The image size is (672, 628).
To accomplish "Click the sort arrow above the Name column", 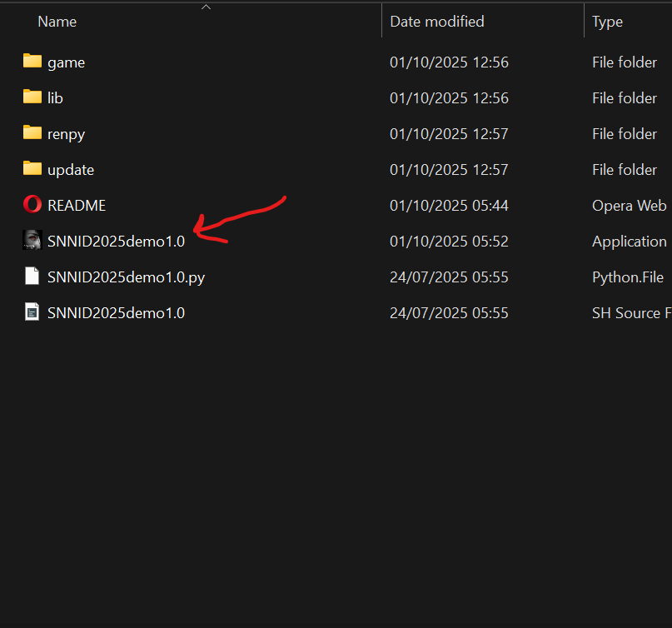I will tap(206, 7).
